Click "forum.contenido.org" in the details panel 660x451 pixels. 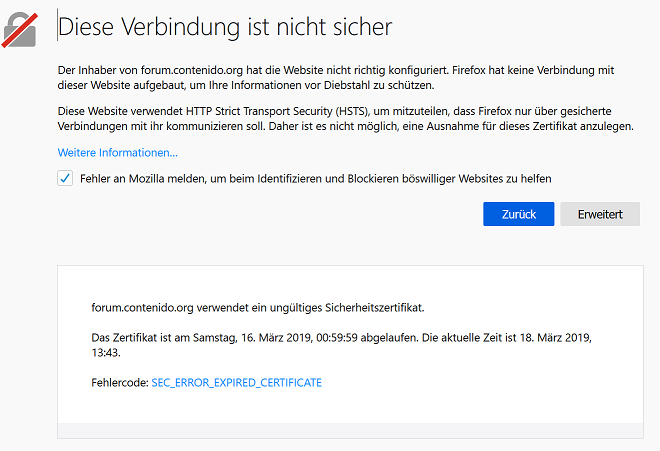click(x=143, y=307)
